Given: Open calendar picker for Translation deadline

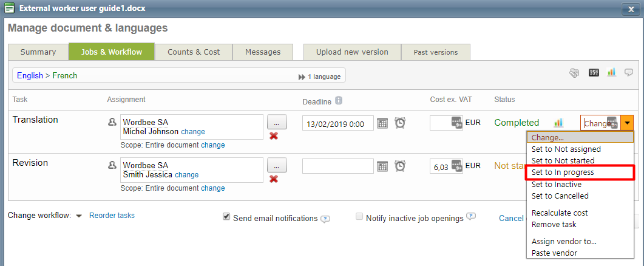Looking at the screenshot, I should point(382,123).
